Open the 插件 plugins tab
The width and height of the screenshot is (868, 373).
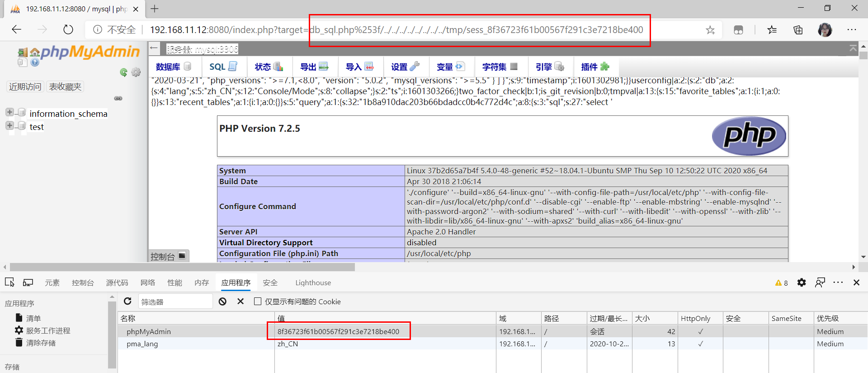click(595, 67)
